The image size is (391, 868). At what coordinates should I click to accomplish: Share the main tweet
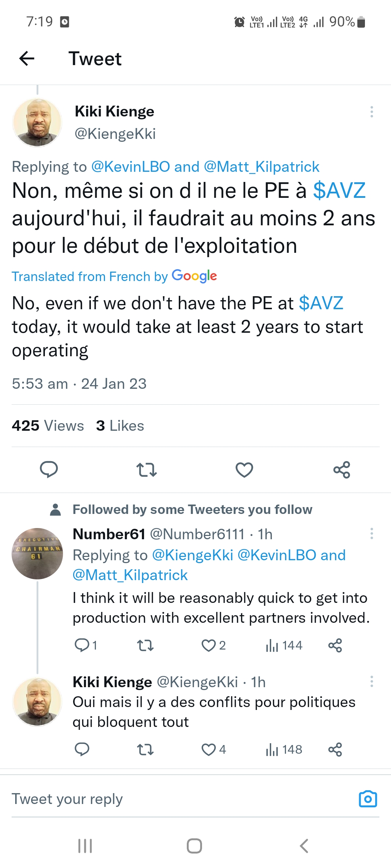342,469
